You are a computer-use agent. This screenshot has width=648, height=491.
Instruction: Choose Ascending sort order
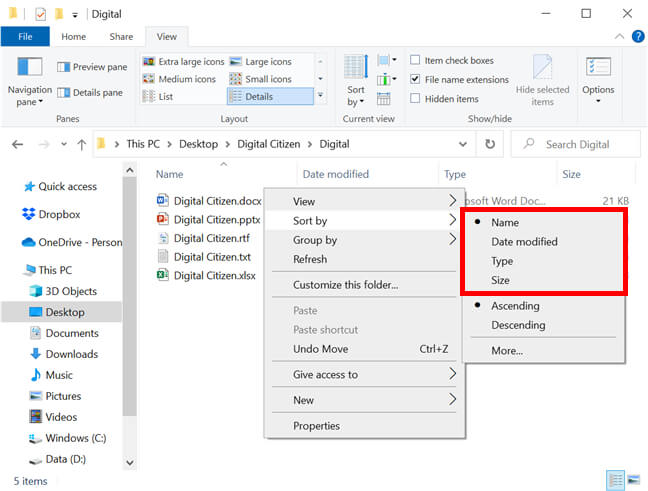(543, 306)
